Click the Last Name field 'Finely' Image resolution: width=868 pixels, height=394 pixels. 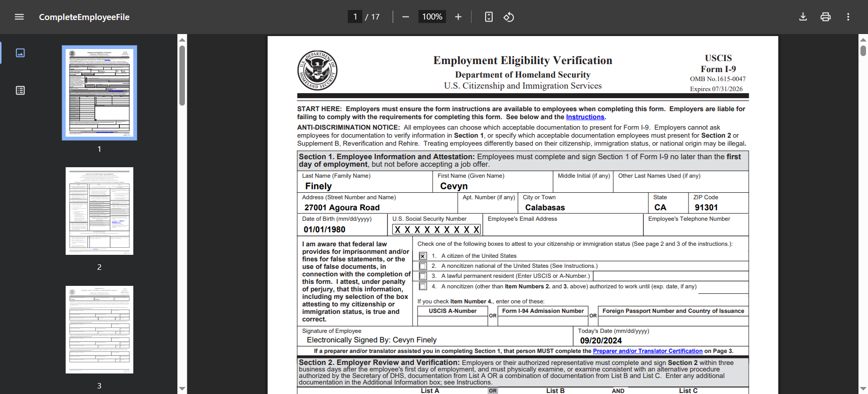[365, 186]
